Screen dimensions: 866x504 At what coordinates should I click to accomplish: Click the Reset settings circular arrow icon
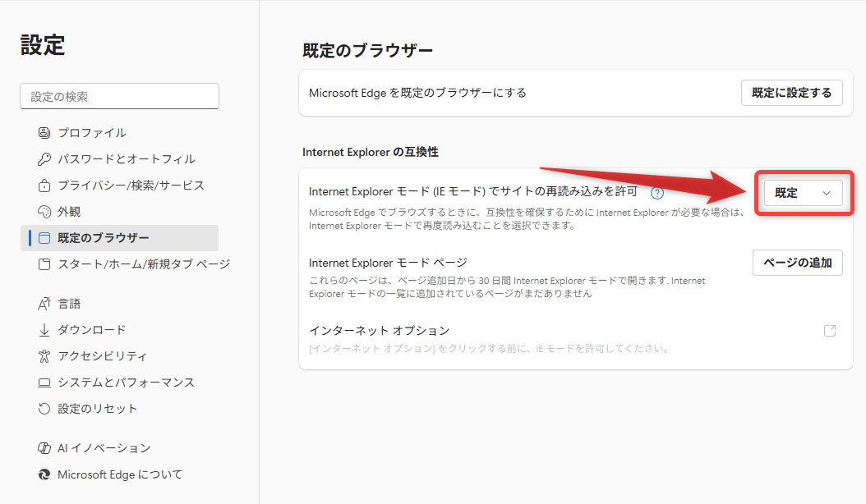(x=44, y=409)
